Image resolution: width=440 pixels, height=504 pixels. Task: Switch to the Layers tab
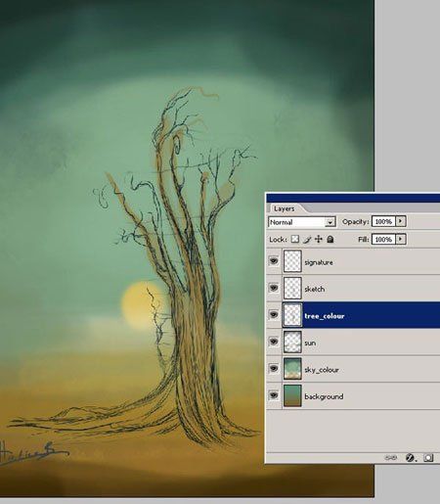(285, 208)
